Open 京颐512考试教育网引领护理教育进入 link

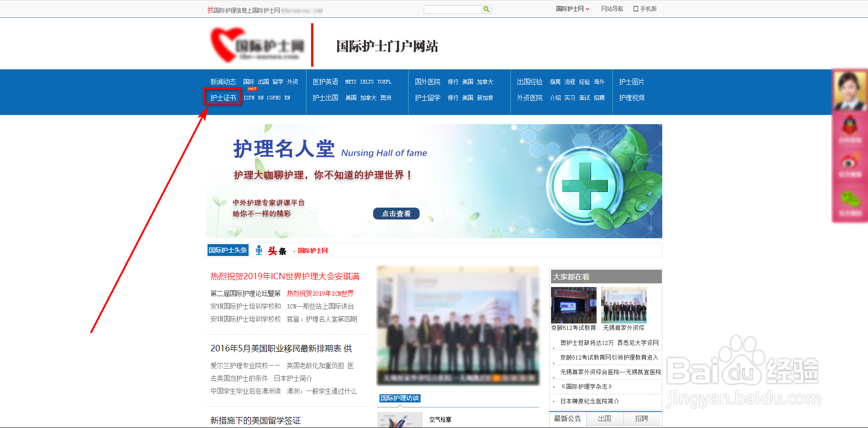tap(609, 357)
